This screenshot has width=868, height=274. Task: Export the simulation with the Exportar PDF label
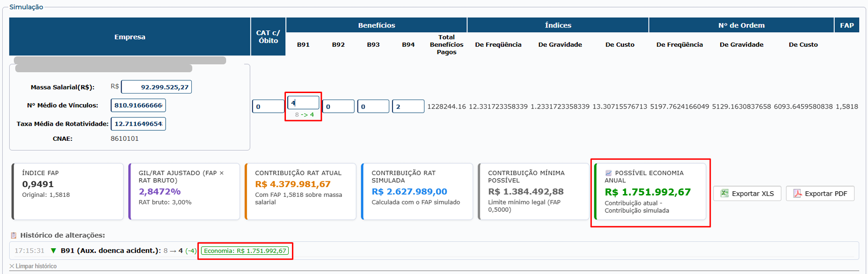pyautogui.click(x=826, y=194)
